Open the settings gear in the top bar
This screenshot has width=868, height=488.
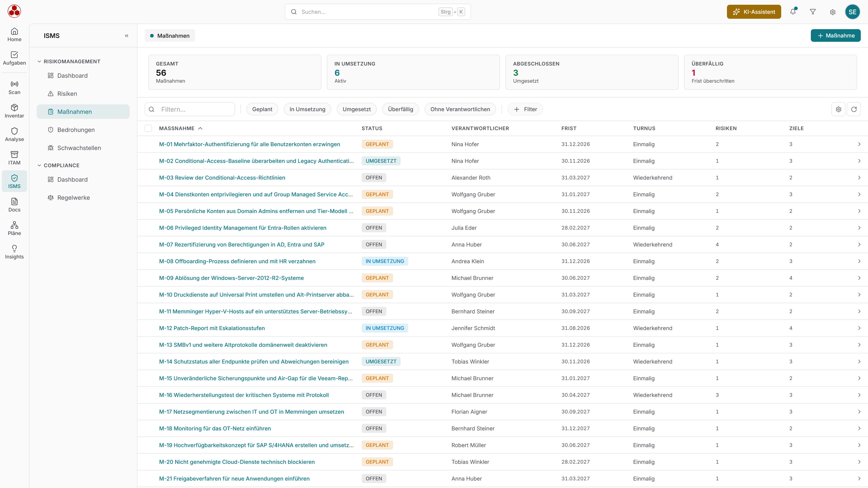[x=833, y=12]
